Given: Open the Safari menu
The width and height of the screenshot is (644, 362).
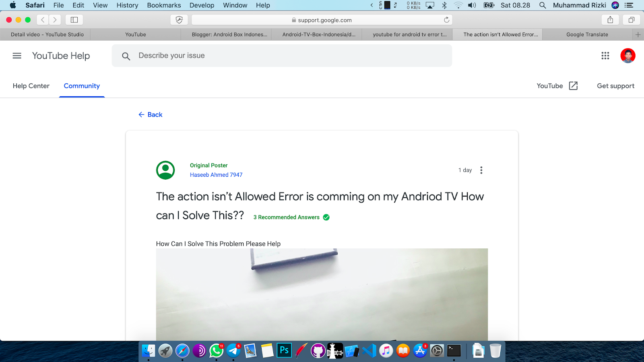Looking at the screenshot, I should click(x=35, y=5).
